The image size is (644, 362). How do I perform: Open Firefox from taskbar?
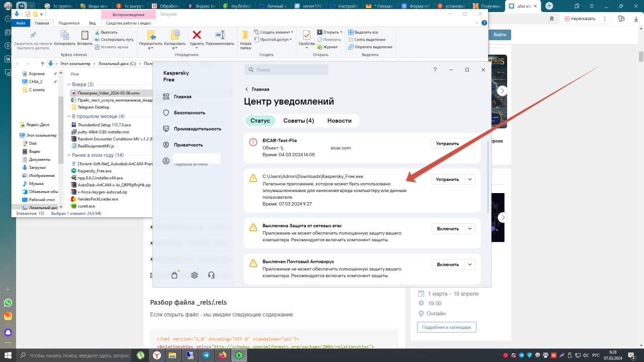[x=222, y=355]
